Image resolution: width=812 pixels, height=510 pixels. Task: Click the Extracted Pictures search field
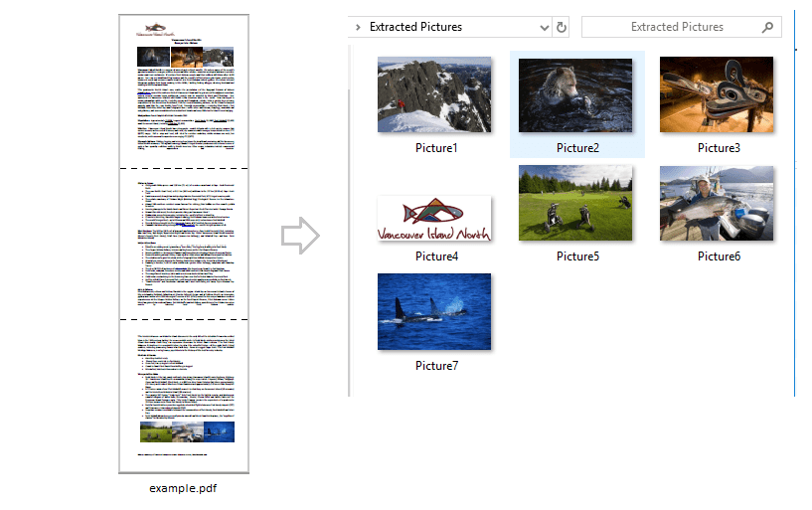(x=676, y=28)
